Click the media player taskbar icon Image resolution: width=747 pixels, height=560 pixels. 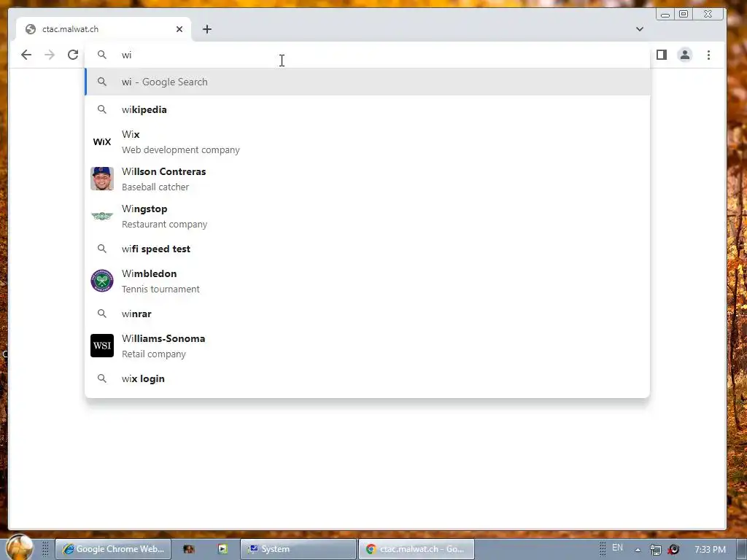coord(222,549)
